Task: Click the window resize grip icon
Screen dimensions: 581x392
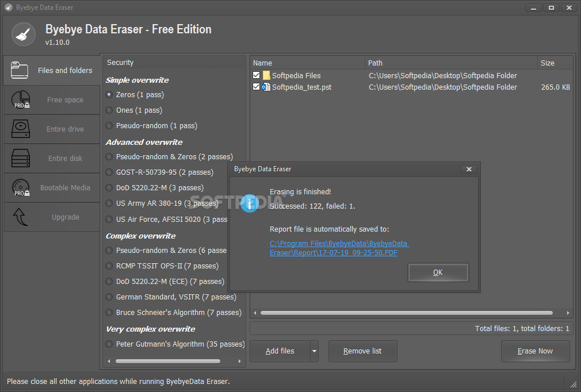Action: click(x=574, y=383)
